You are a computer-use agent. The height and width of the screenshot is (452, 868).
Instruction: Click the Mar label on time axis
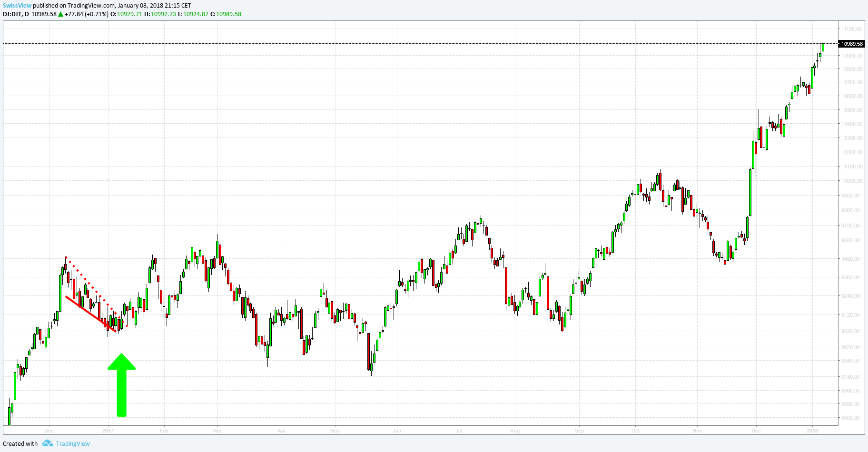(x=217, y=431)
